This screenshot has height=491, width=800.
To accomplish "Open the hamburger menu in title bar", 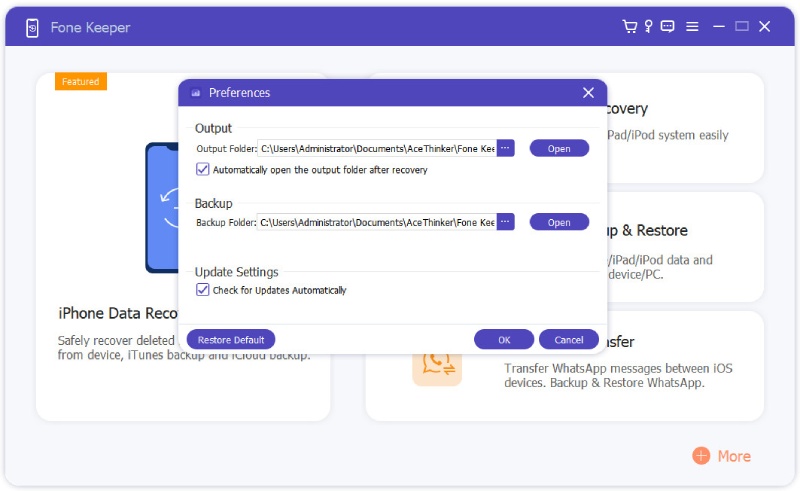I will tap(692, 27).
